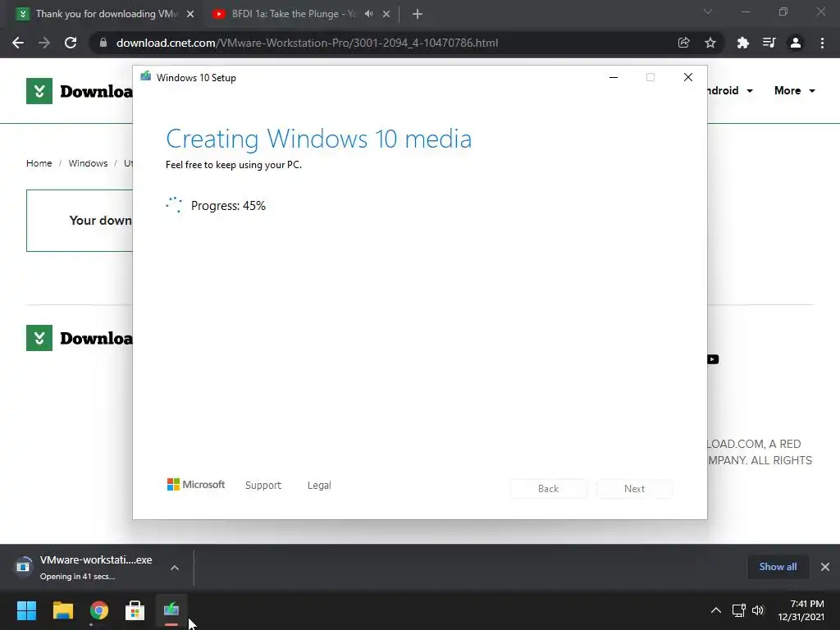Expand the More navigation dropdown
Viewport: 840px width, 630px height.
794,90
